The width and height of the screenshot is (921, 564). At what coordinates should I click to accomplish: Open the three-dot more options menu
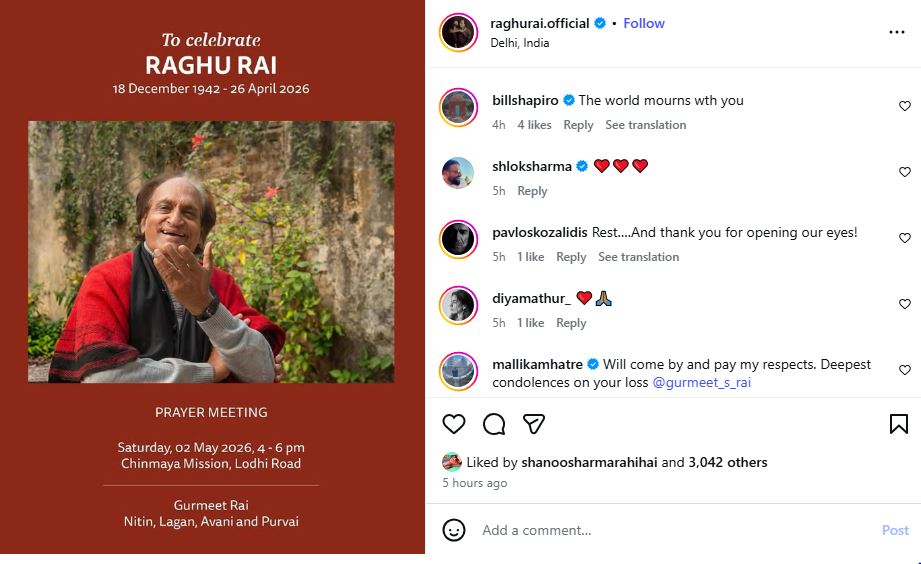[x=896, y=32]
